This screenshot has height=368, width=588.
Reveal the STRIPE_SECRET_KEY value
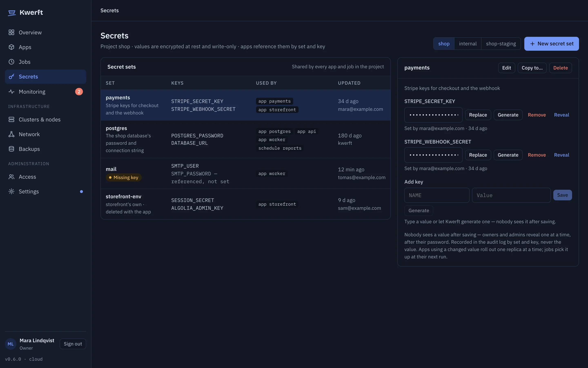(561, 115)
